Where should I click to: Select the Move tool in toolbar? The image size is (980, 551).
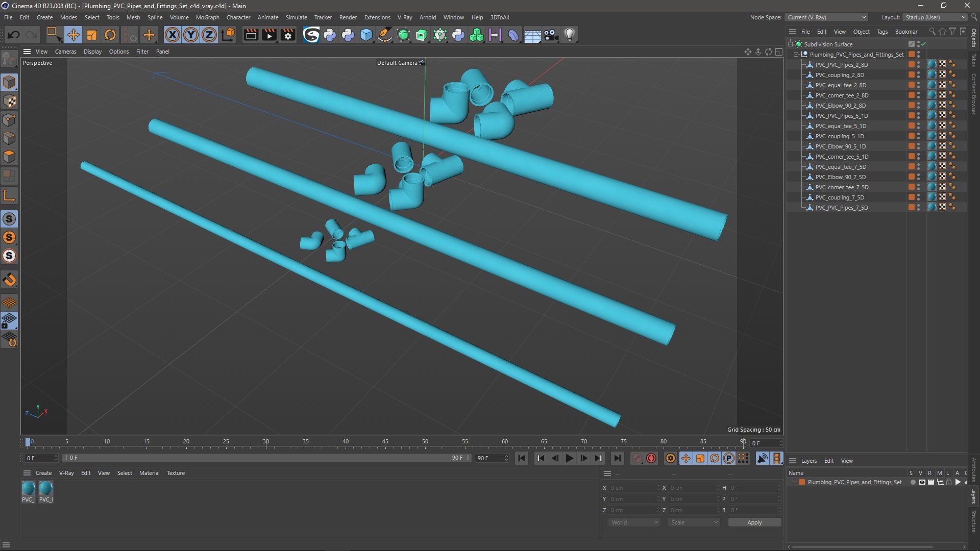tap(73, 35)
